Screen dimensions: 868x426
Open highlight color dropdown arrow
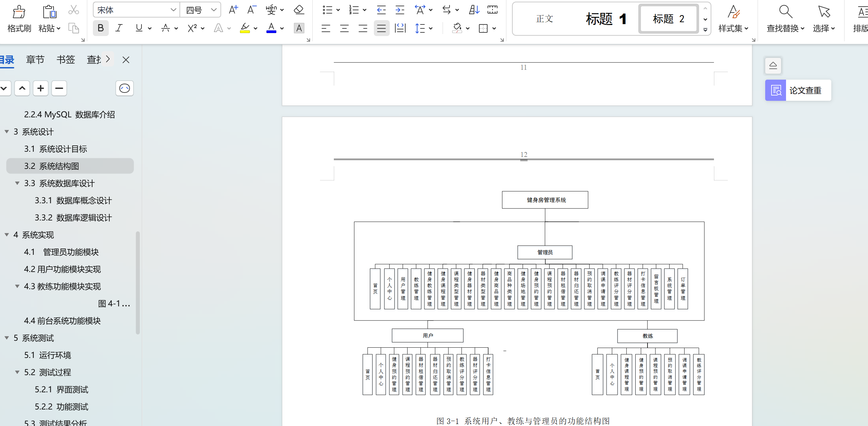coord(256,28)
